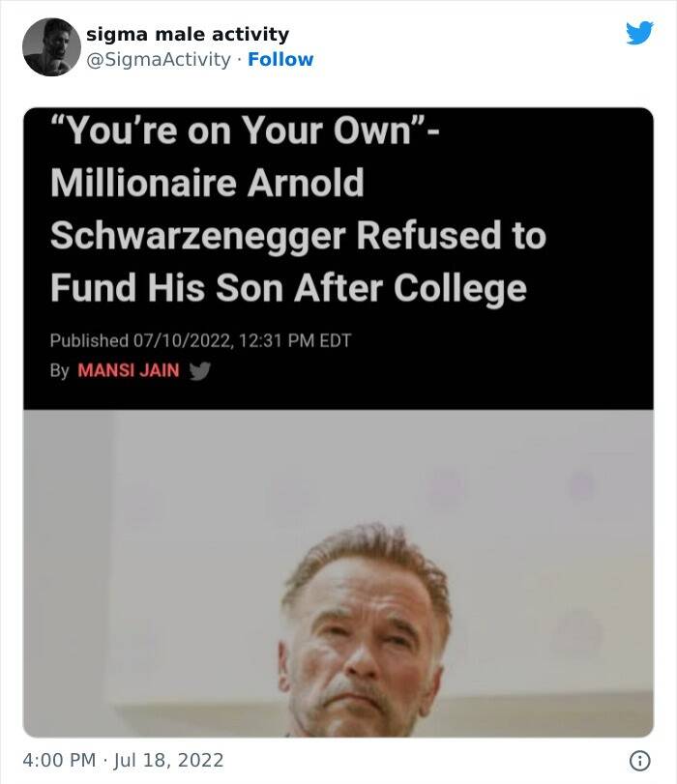Click the "Millionaire Arnold" headline line

pyautogui.click(x=207, y=183)
